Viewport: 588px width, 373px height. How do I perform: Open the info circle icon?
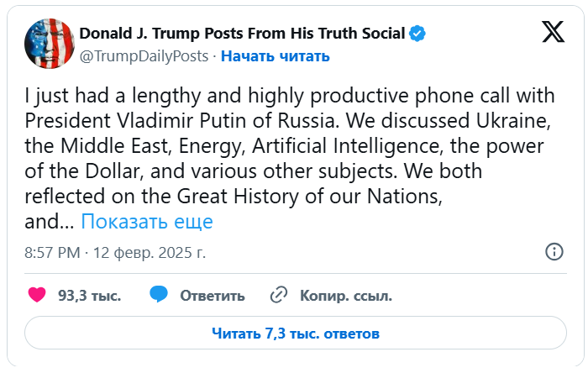(x=554, y=251)
